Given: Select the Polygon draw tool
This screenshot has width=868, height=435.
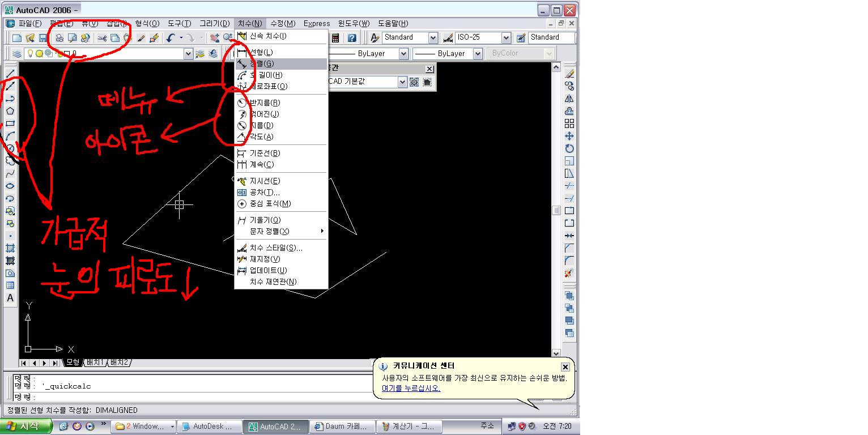Looking at the screenshot, I should (10, 111).
